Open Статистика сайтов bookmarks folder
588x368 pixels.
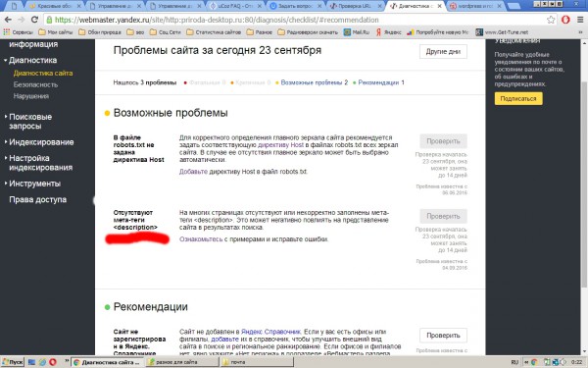pos(214,32)
